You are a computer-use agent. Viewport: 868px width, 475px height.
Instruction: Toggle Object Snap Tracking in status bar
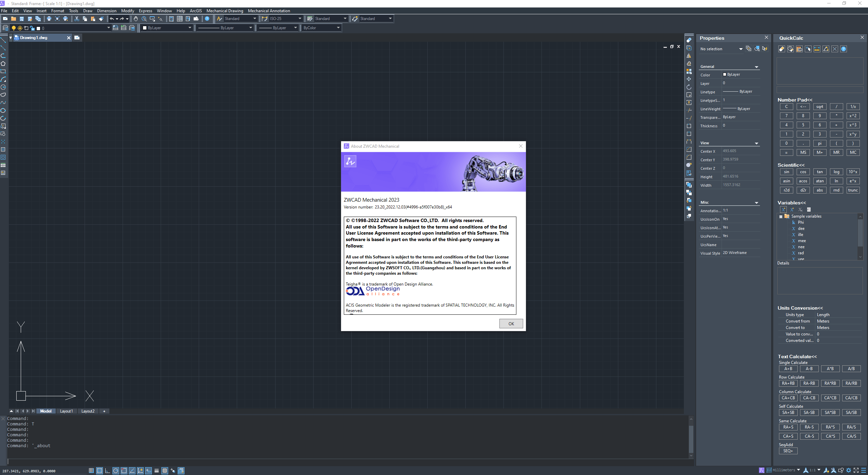point(132,471)
